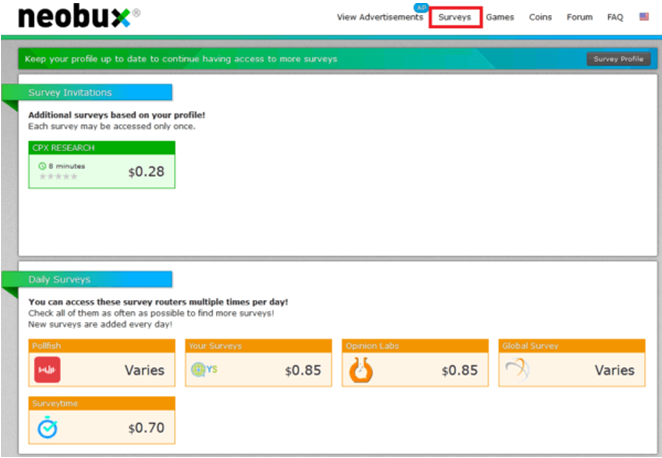Viewport: 662px width, 458px height.
Task: Open View Advertisements
Action: (x=380, y=17)
